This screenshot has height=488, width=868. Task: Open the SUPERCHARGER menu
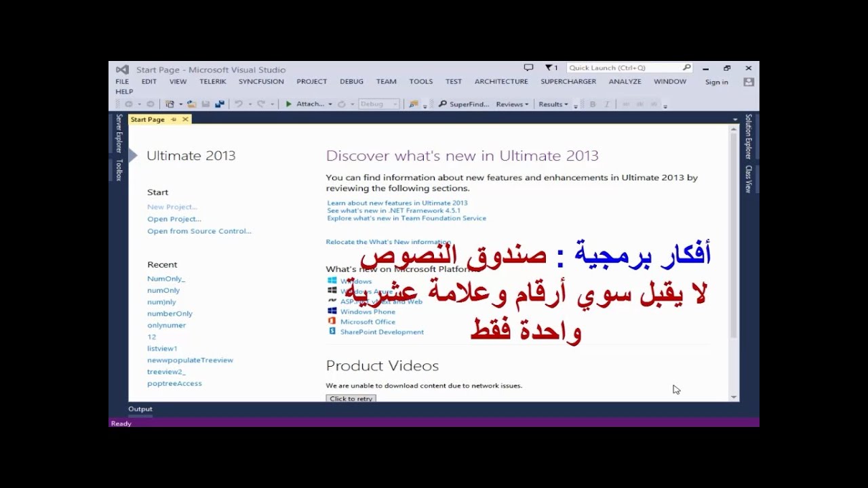[568, 81]
